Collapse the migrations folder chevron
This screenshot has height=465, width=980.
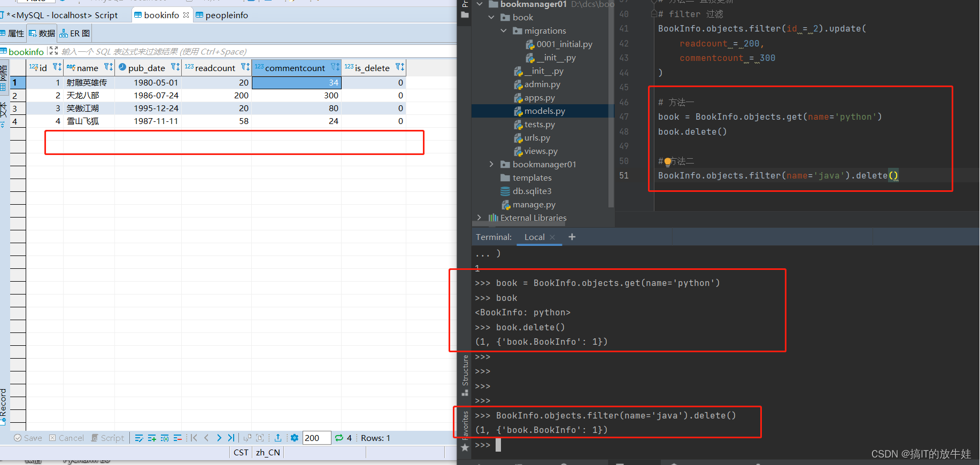tap(504, 31)
